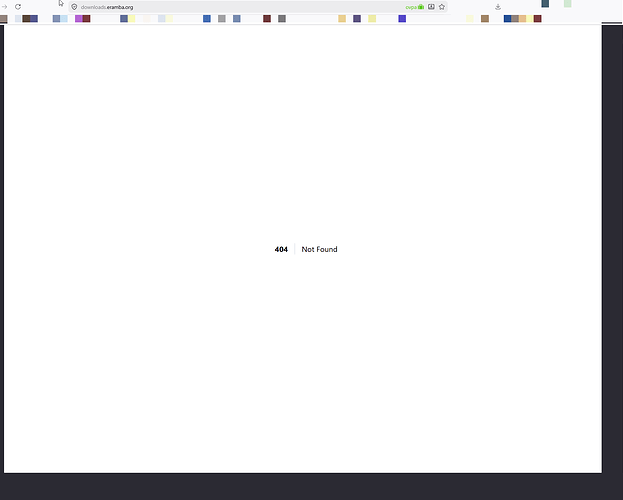
Task: Open the purple bookmark favicon
Action: [79, 19]
